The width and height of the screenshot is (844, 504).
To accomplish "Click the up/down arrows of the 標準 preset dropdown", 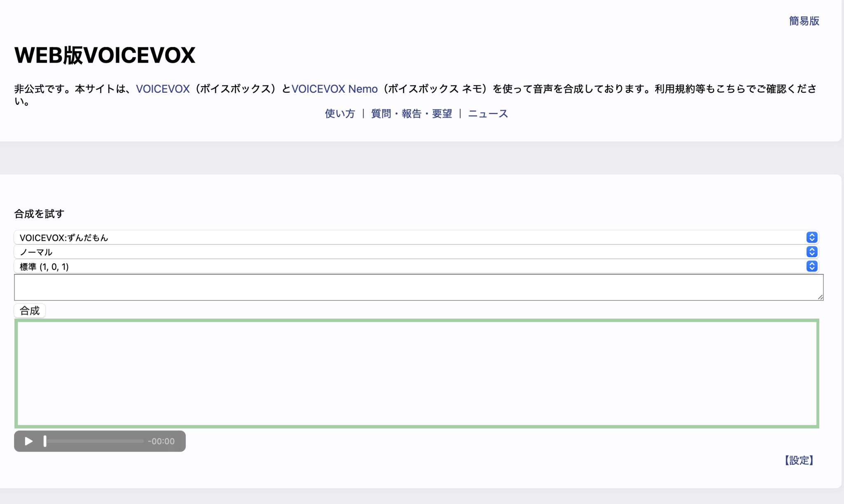I will tap(811, 266).
